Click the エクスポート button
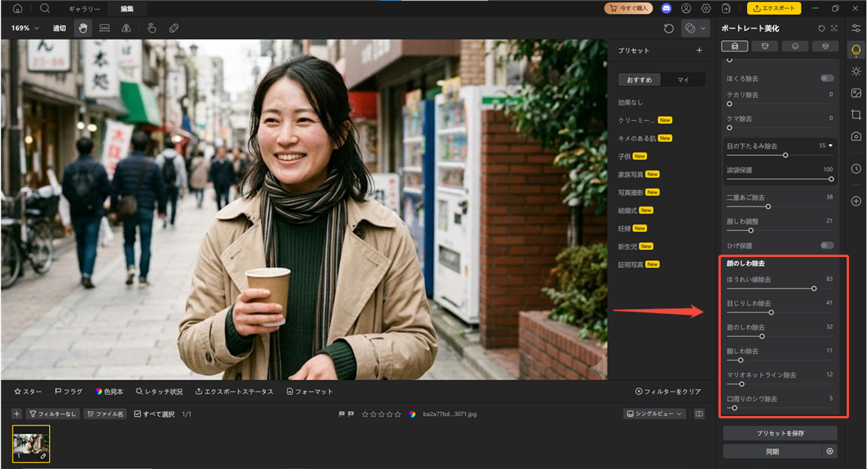The image size is (868, 469). (774, 8)
